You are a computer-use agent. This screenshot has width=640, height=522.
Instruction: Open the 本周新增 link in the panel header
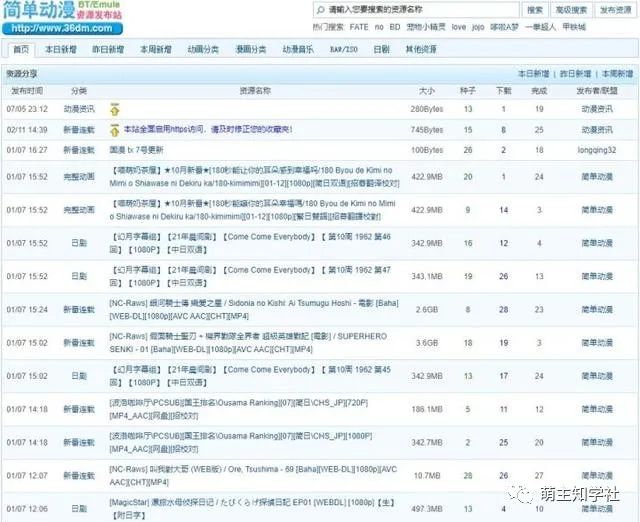coord(617,74)
